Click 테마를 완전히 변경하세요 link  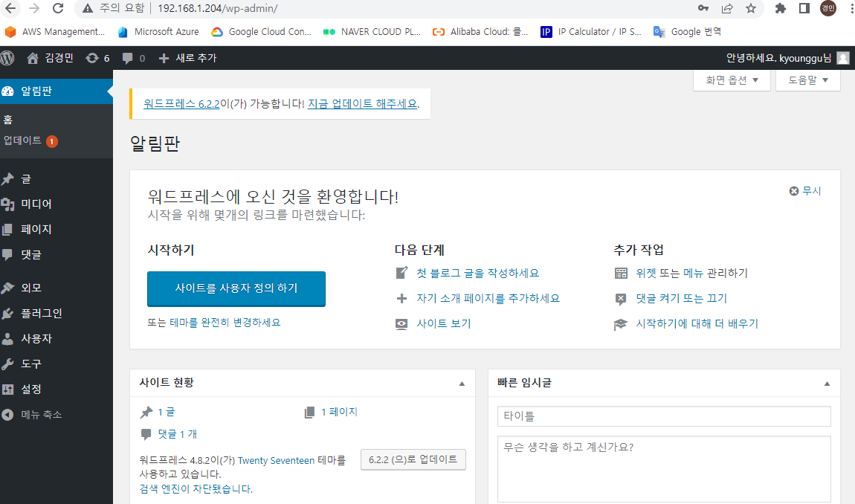pyautogui.click(x=225, y=323)
